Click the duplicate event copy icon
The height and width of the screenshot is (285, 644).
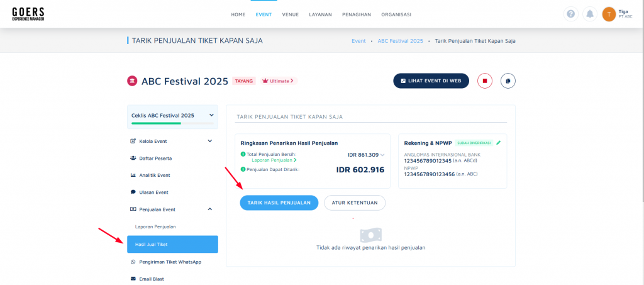click(x=508, y=81)
